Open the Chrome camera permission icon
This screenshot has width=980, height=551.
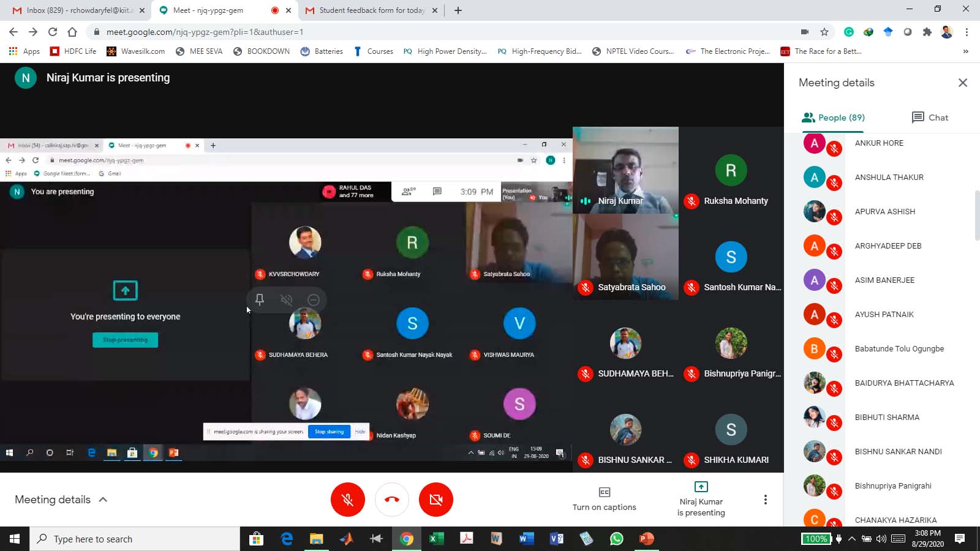[x=805, y=32]
